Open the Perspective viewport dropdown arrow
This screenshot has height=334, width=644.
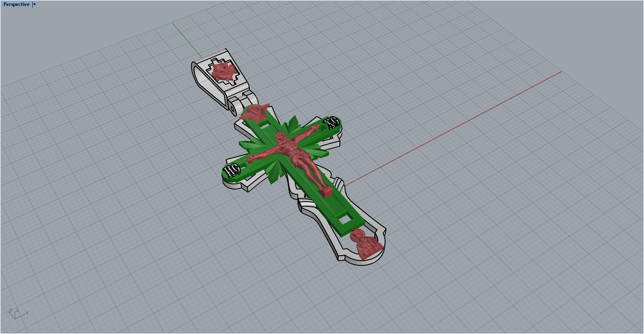coord(34,4)
